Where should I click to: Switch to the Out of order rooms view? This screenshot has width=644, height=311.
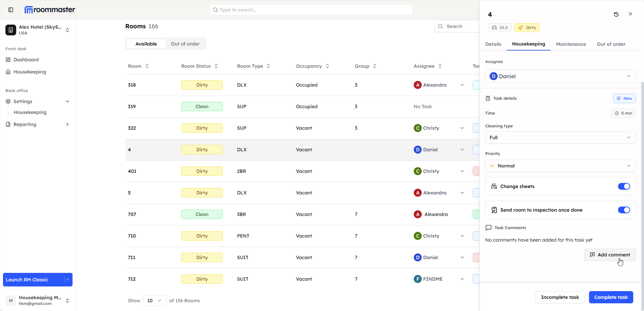185,44
